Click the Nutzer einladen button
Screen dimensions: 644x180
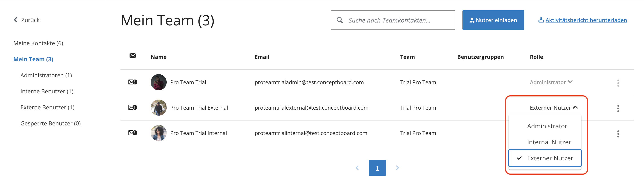click(493, 20)
